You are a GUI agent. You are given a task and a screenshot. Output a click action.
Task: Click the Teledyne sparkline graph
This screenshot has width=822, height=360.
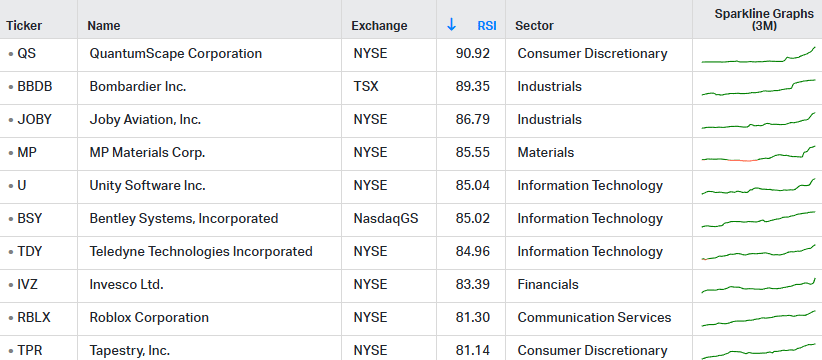[758, 252]
